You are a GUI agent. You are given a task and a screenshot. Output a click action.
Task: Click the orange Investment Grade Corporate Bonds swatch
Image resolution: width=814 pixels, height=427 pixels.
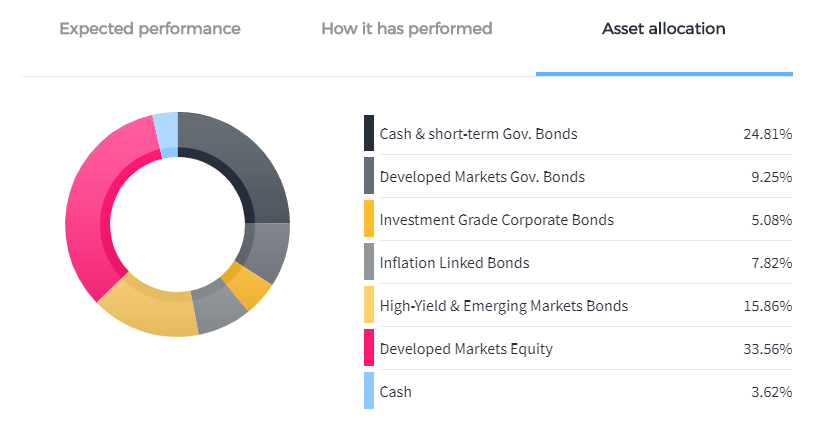tap(369, 219)
